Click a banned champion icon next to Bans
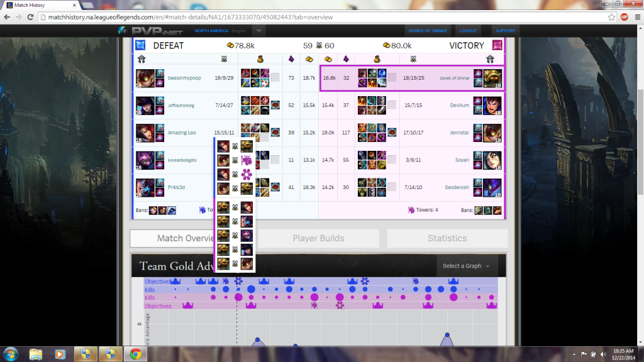 pos(153,210)
